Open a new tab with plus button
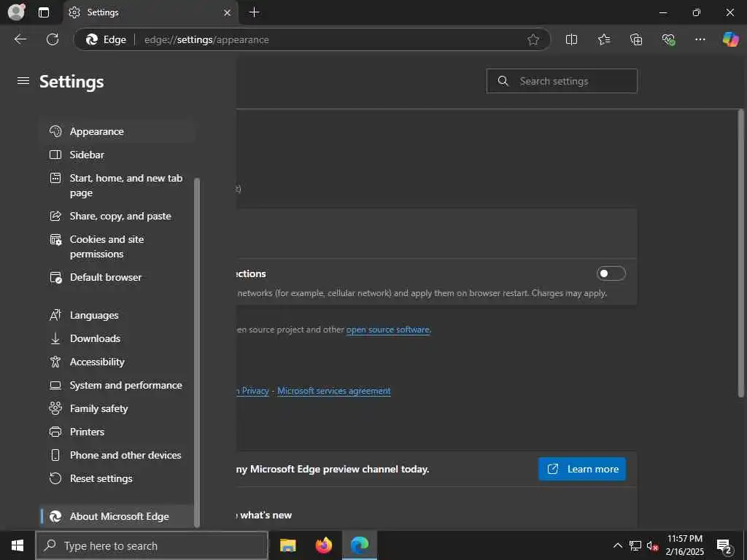 click(x=255, y=12)
